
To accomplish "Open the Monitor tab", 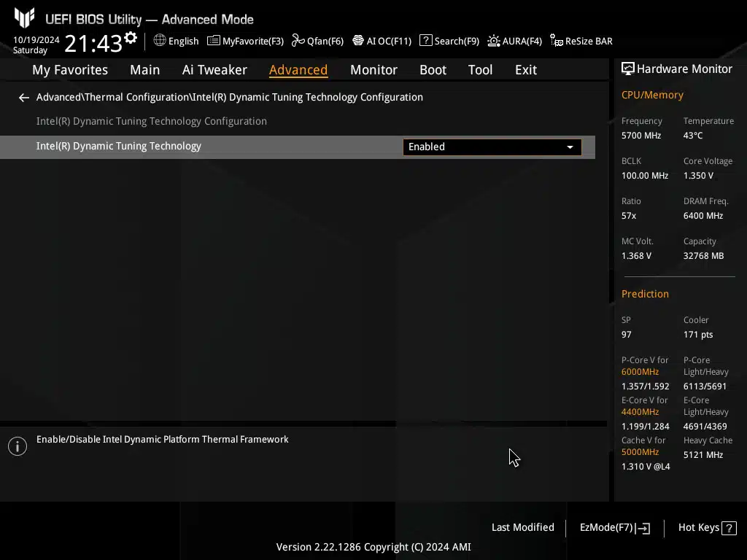I will click(373, 70).
